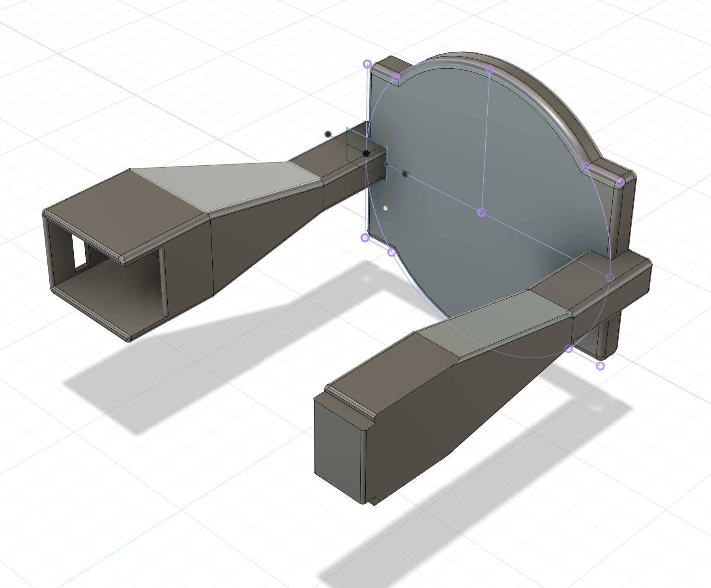Viewport: 711px width, 588px height.
Task: Select sketch endpoint below plate's lower-right tab
Action: click(x=600, y=366)
